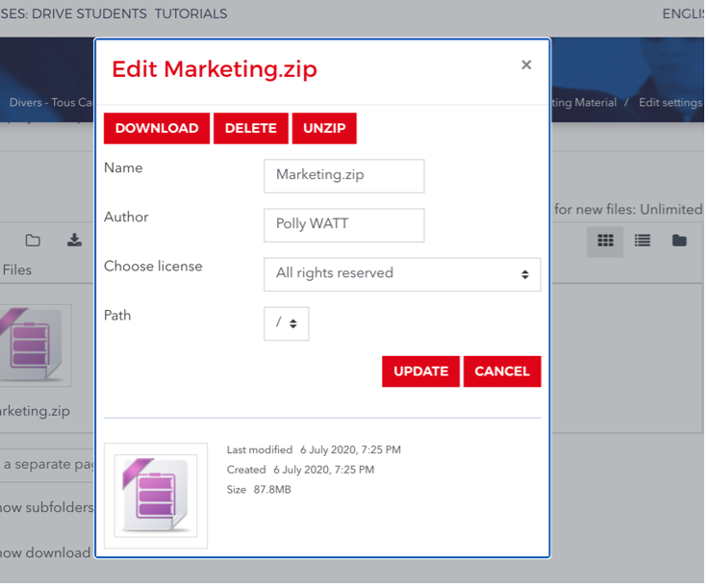The height and width of the screenshot is (588, 708).
Task: Click UPDATE to save file changes
Action: (x=420, y=371)
